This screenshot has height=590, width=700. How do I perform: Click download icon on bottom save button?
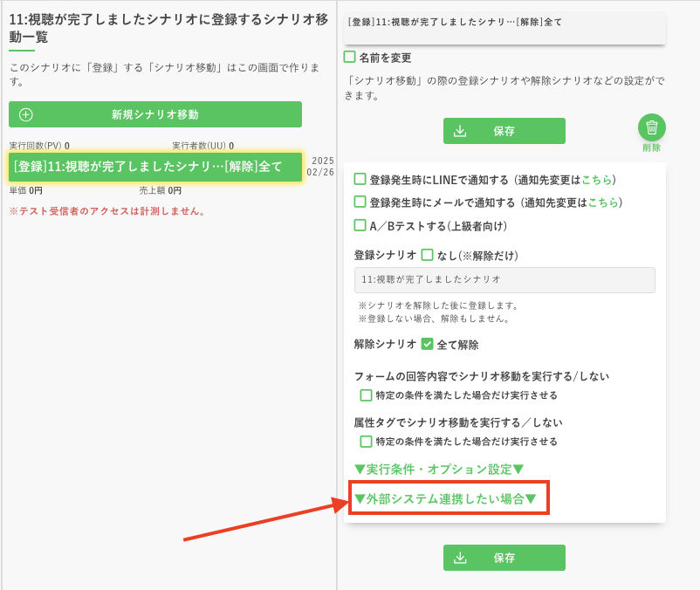(461, 558)
